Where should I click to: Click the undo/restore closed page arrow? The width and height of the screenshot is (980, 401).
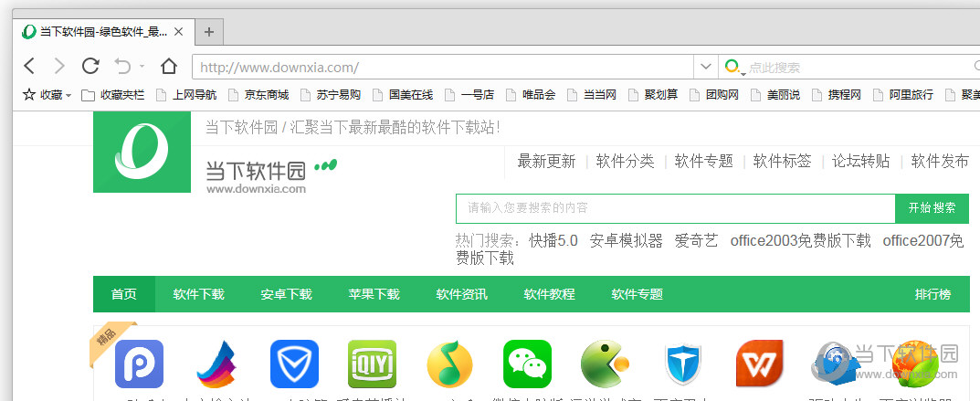[x=123, y=66]
